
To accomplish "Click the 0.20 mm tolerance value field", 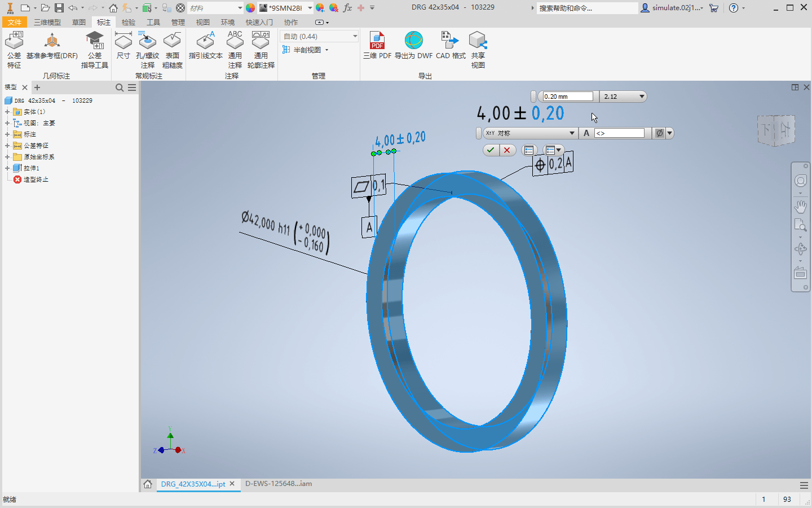I will [x=568, y=97].
